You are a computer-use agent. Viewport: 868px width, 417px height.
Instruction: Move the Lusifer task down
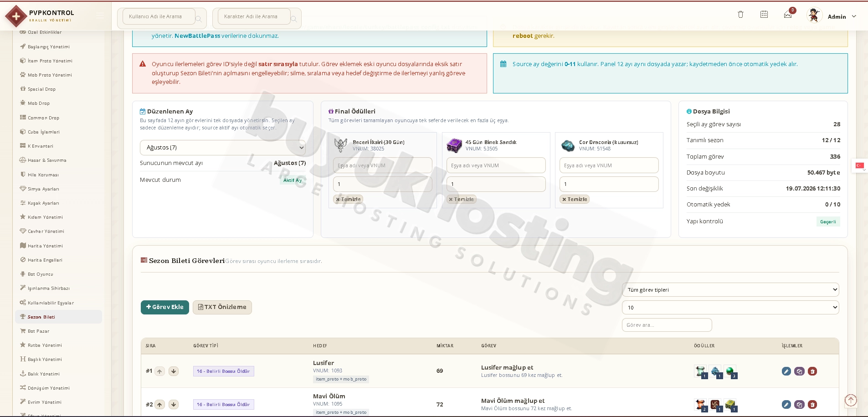coord(174,371)
